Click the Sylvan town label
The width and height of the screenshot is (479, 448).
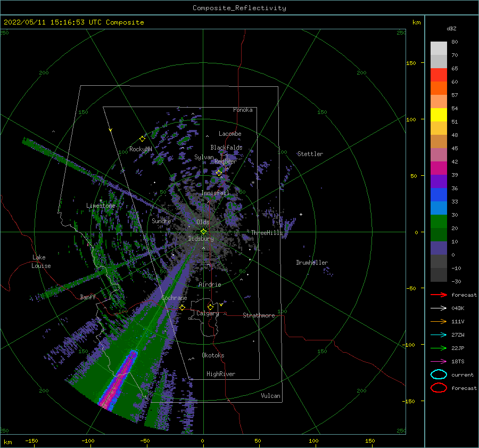(x=204, y=157)
